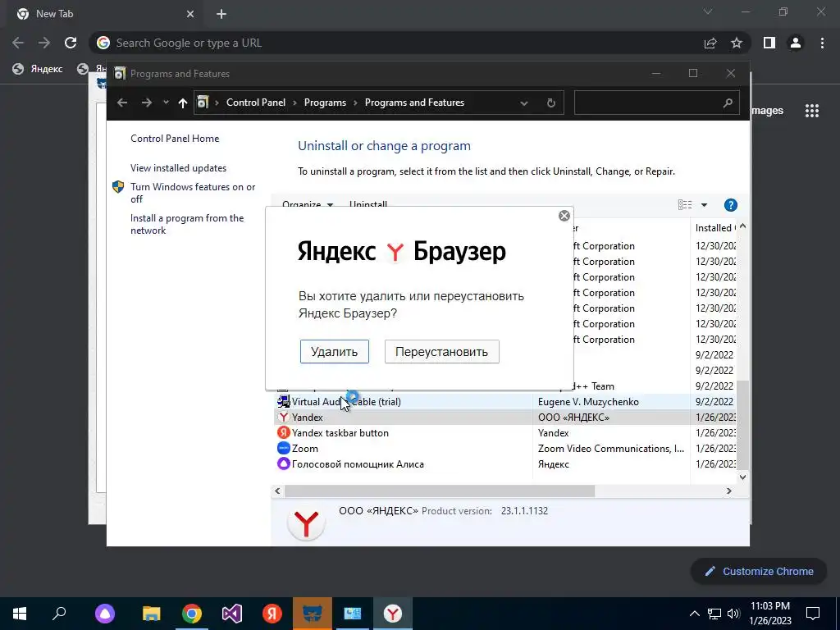Open Visual Studio from taskbar
Screen dimensions: 840x630
(x=232, y=614)
